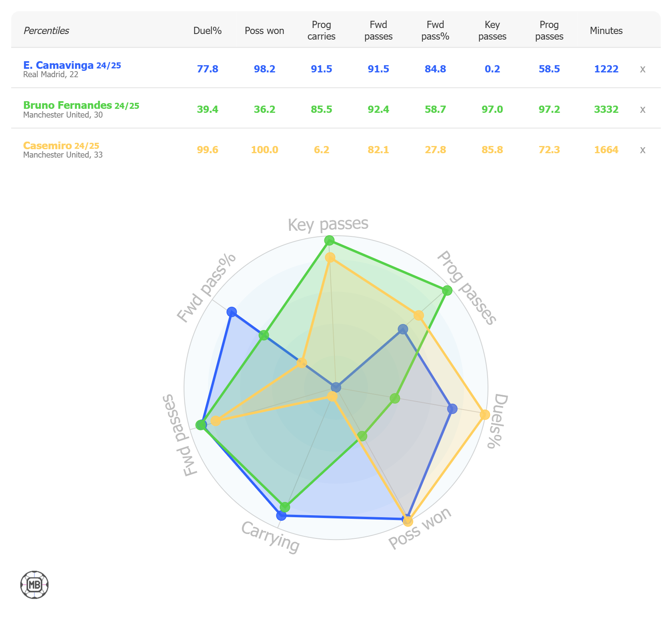
Task: Click green Duels% point on radar
Action: tap(395, 398)
